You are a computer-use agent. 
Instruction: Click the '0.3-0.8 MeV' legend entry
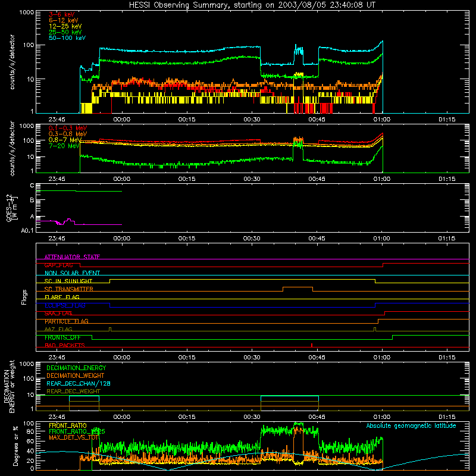[68, 134]
